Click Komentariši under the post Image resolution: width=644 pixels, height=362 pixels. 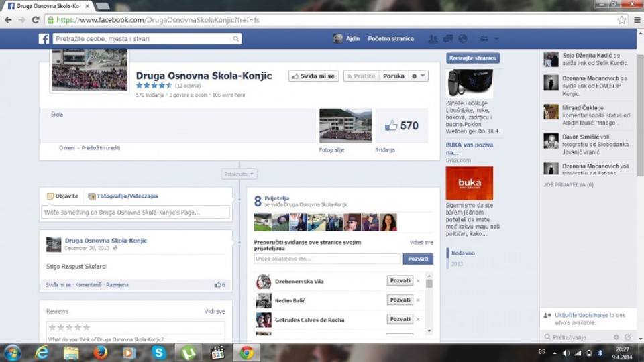coord(89,284)
